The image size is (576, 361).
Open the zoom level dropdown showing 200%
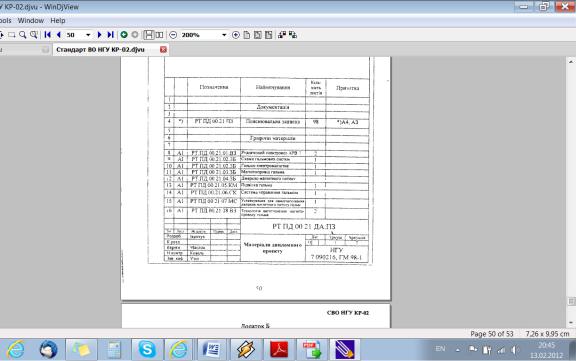(224, 35)
